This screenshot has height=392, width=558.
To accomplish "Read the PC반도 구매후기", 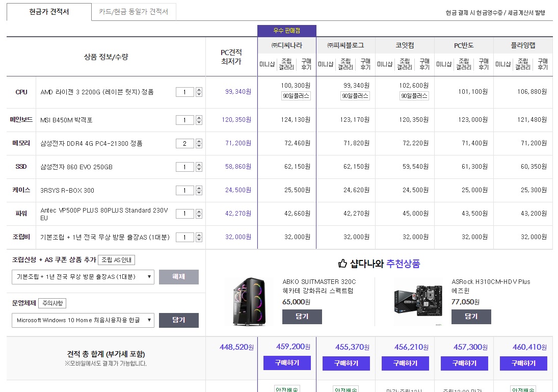I will point(484,64).
